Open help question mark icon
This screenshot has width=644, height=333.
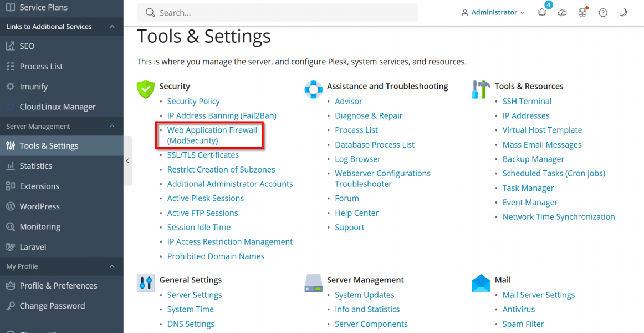602,13
